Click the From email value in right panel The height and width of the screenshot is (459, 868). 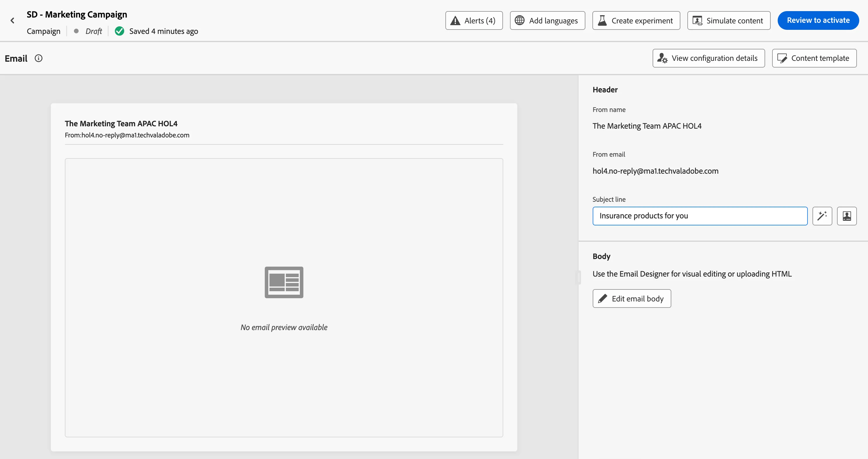pos(655,171)
